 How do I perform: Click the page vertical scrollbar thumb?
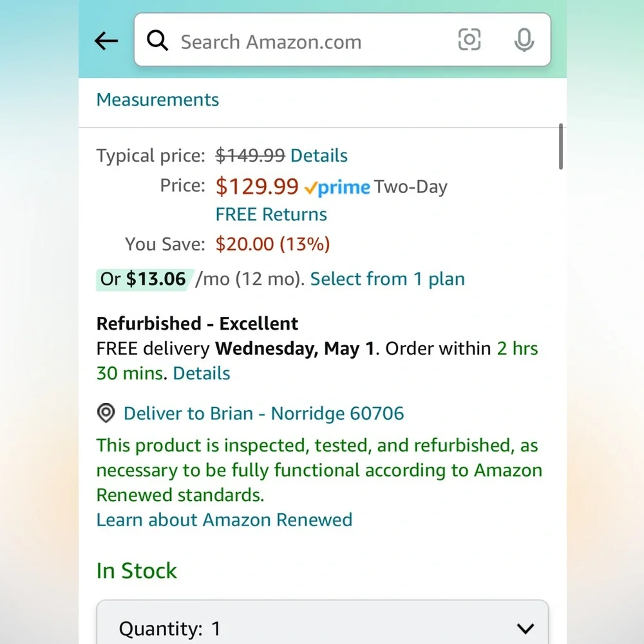pyautogui.click(x=561, y=146)
